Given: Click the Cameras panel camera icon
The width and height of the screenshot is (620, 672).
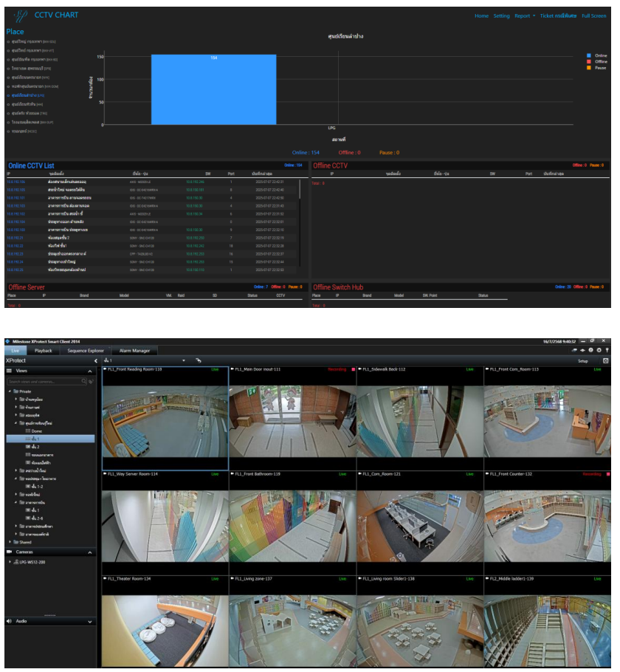Looking at the screenshot, I should tap(10, 552).
